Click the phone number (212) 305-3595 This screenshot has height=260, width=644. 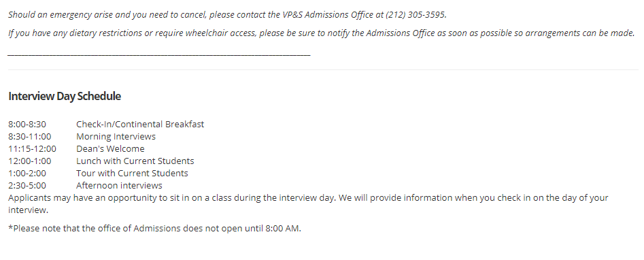[416, 15]
